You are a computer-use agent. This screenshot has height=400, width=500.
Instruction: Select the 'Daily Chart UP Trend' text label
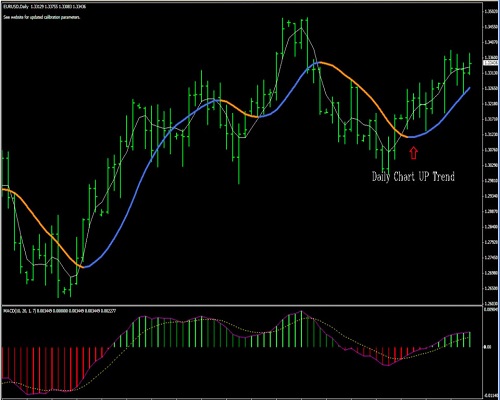[413, 176]
